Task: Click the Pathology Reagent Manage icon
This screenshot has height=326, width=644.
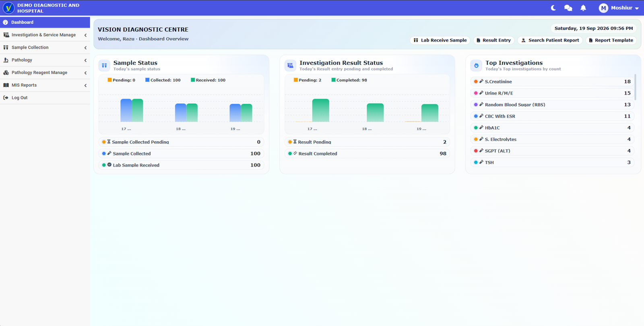Action: (x=6, y=72)
